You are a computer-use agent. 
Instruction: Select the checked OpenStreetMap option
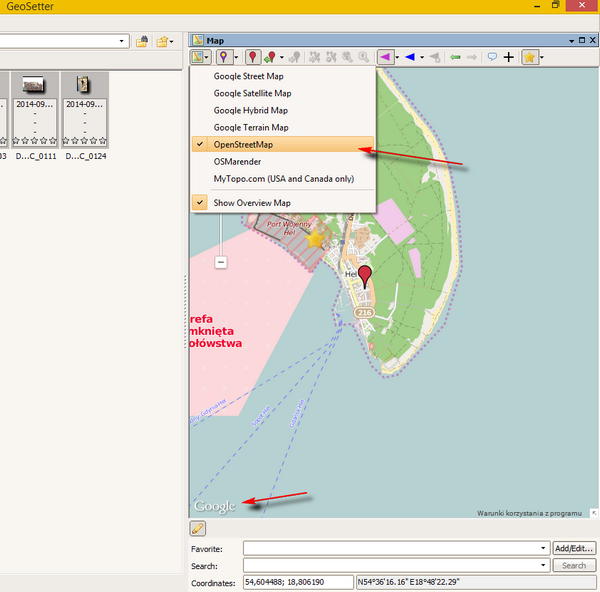(x=282, y=145)
